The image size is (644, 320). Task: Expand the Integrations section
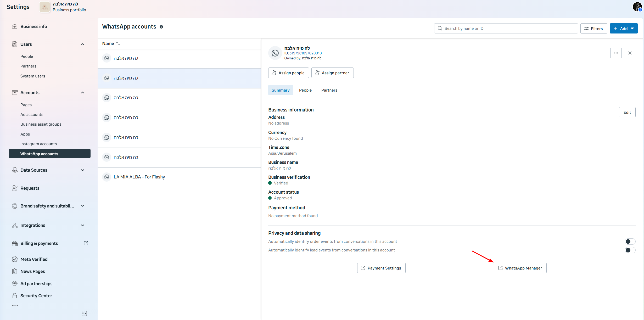coord(82,225)
